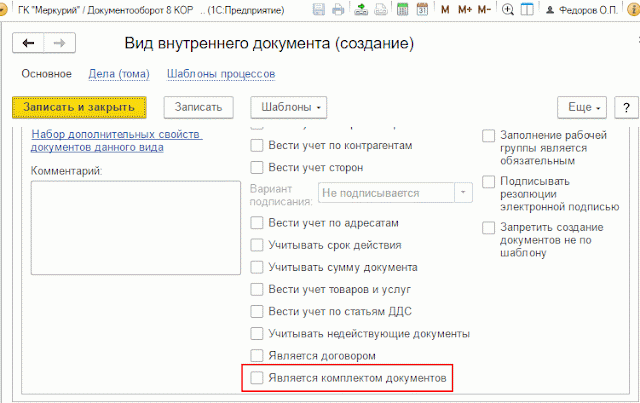Enable Учитывать недействующие документы checkbox
Screen dimensions: 640x403
point(256,334)
